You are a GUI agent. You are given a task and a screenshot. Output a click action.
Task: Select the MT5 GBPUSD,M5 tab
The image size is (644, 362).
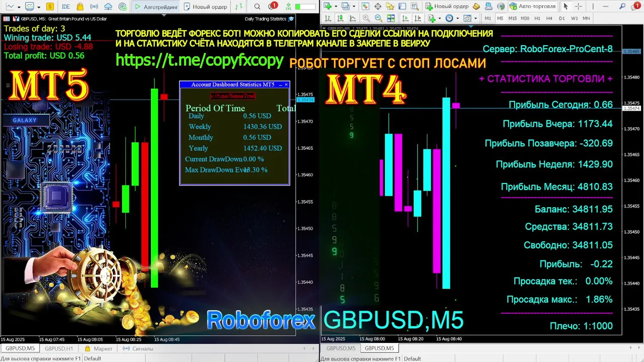(20, 348)
